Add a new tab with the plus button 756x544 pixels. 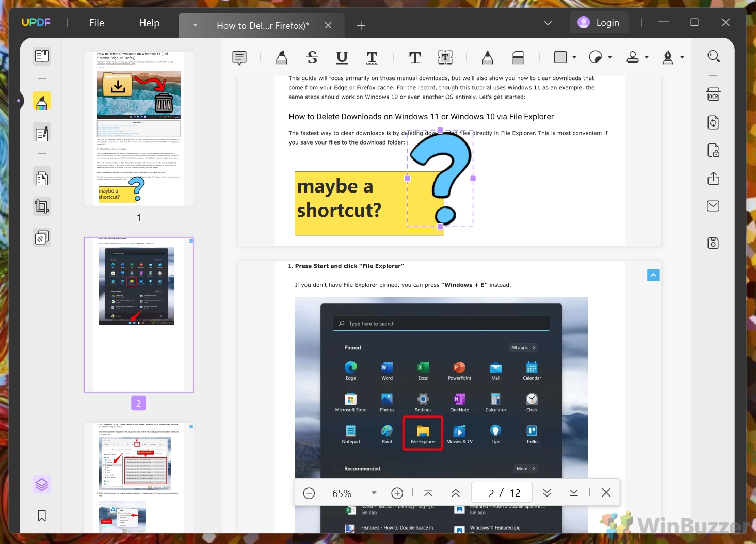click(x=361, y=25)
